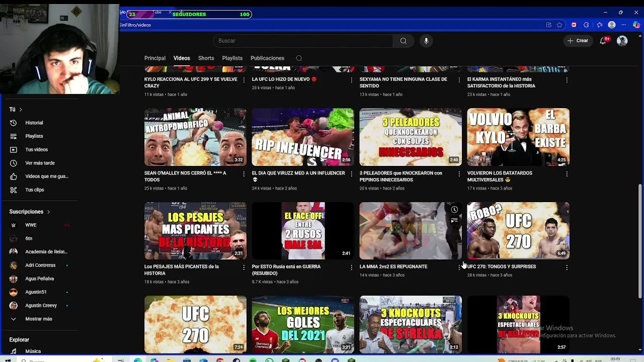
Task: Open options for Por ESTO Rusia video
Action: (x=351, y=267)
